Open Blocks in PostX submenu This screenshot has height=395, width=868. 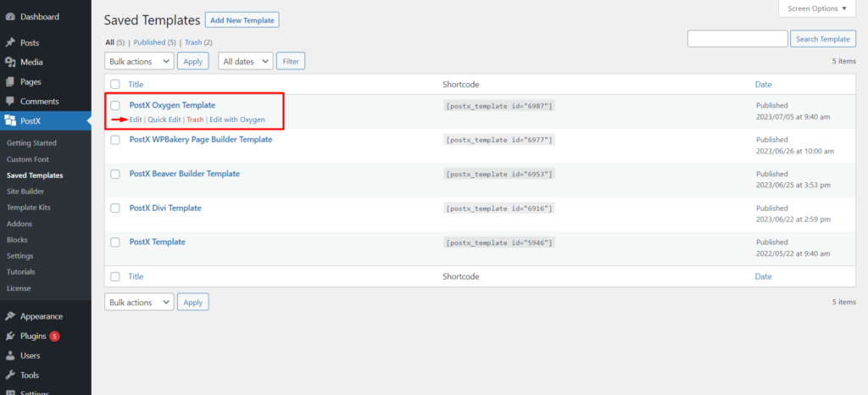pos(17,240)
